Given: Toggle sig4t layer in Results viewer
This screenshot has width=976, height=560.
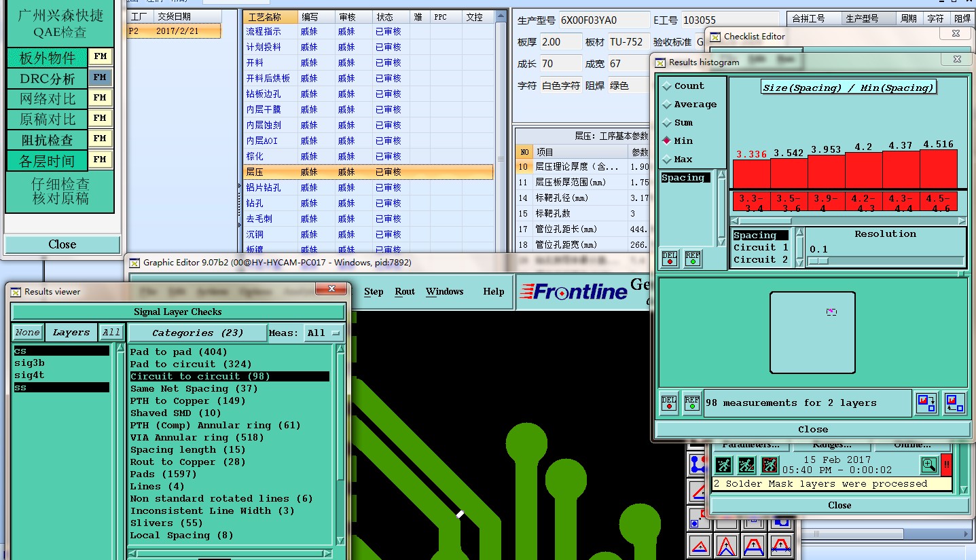Looking at the screenshot, I should point(61,375).
